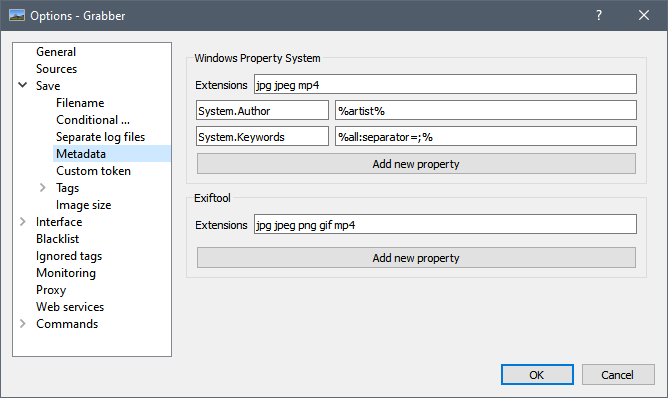This screenshot has height=398, width=668.
Task: Click the Grabber app icon in title bar
Action: tap(17, 16)
